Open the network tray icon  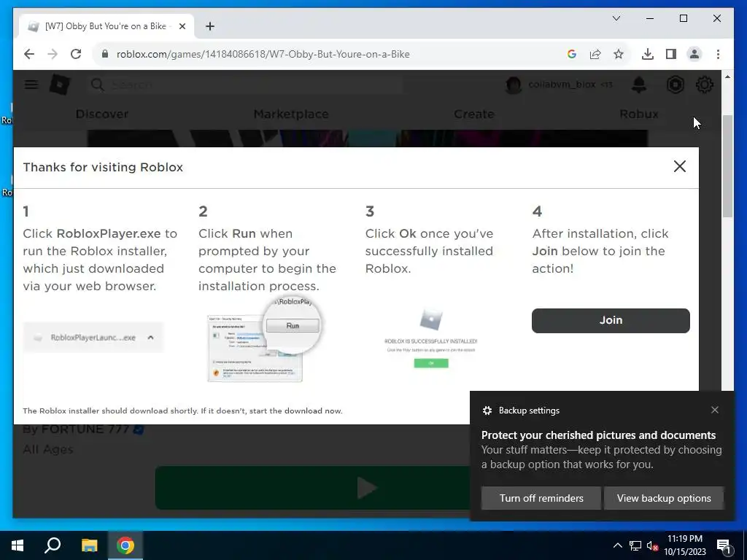pyautogui.click(x=635, y=545)
